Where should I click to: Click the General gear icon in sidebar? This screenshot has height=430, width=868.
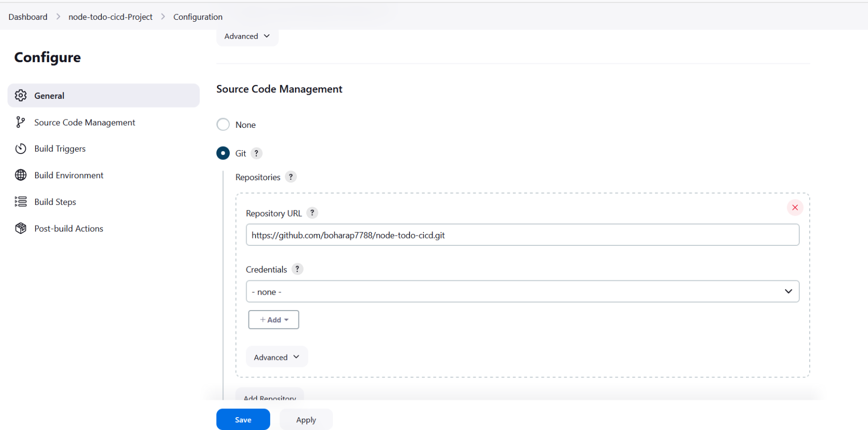coord(21,95)
